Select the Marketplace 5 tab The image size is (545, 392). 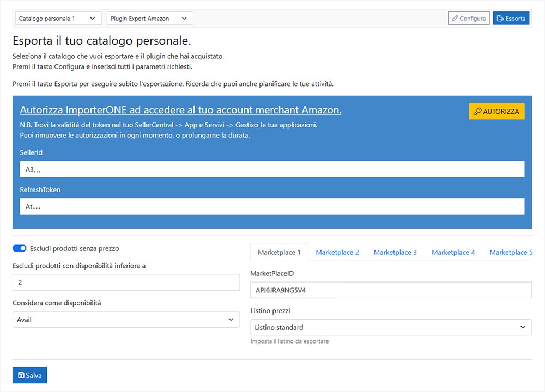tap(511, 252)
